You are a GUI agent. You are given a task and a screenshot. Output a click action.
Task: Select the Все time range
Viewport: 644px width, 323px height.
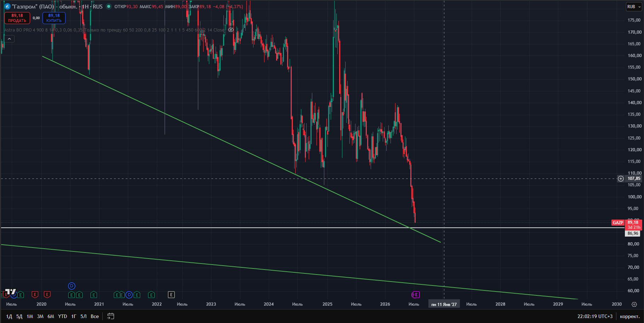point(95,316)
